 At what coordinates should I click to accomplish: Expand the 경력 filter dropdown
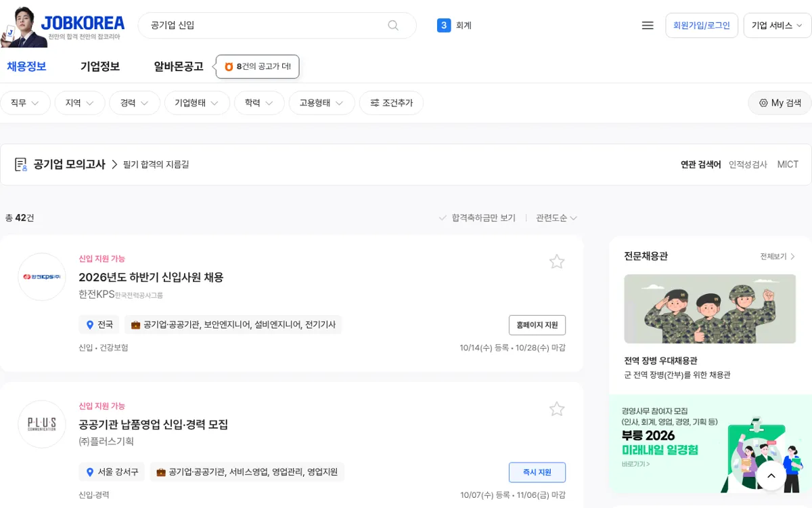(135, 103)
